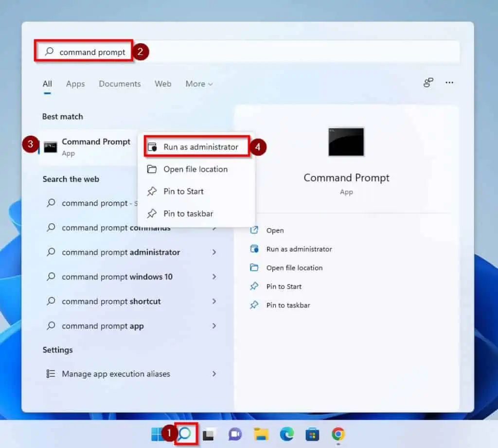The width and height of the screenshot is (498, 448).
Task: Expand the Manage app execution aliases arrow
Action: (x=214, y=374)
